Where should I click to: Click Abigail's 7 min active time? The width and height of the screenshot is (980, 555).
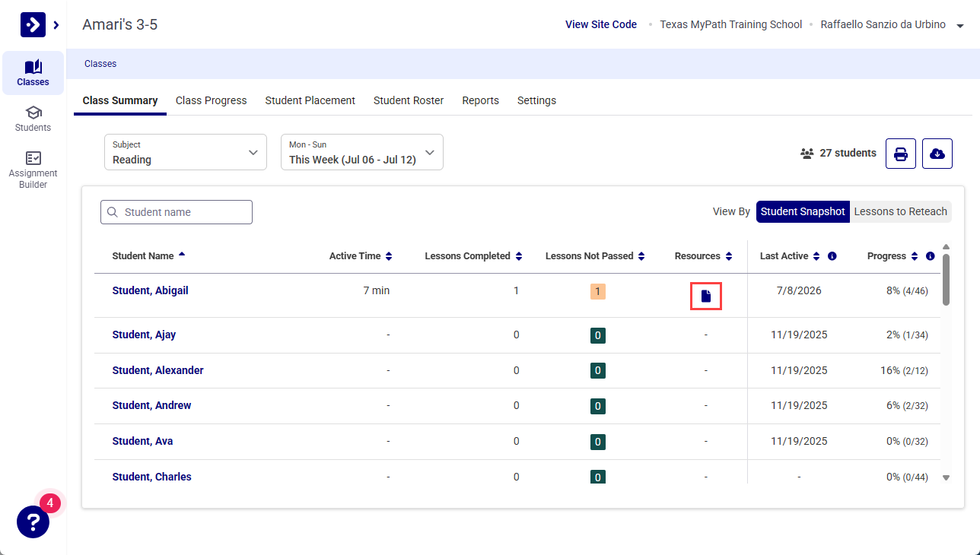click(x=377, y=290)
